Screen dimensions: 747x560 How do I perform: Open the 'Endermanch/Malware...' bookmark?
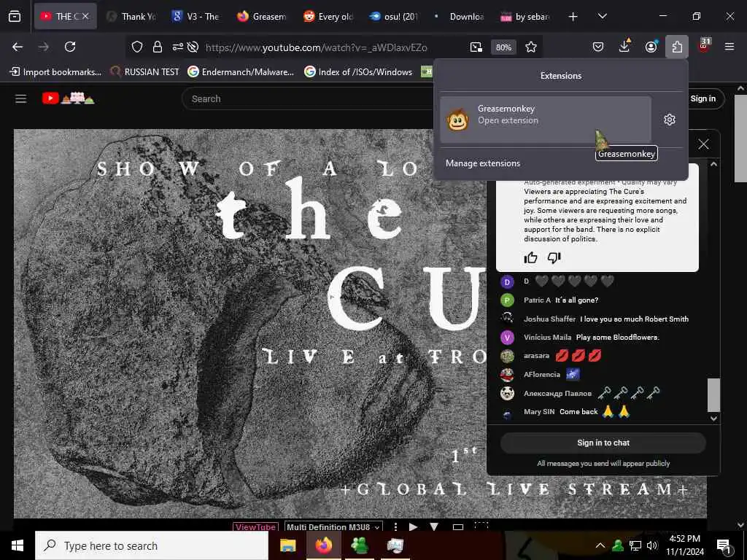[x=241, y=72]
